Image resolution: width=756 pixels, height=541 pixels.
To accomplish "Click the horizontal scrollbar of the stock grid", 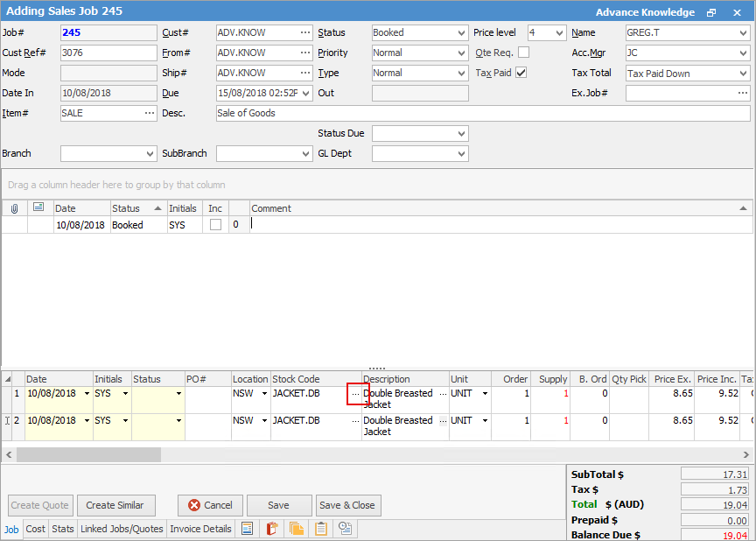I will click(x=87, y=455).
